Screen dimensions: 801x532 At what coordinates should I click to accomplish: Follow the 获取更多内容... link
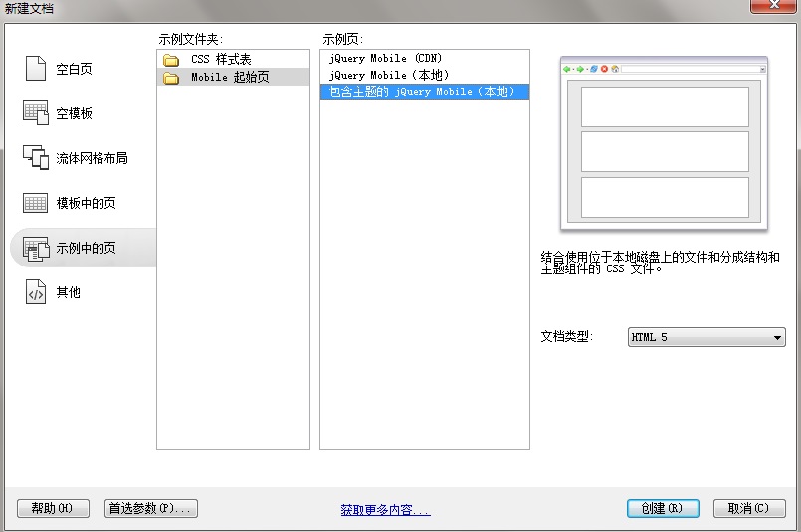click(x=386, y=510)
